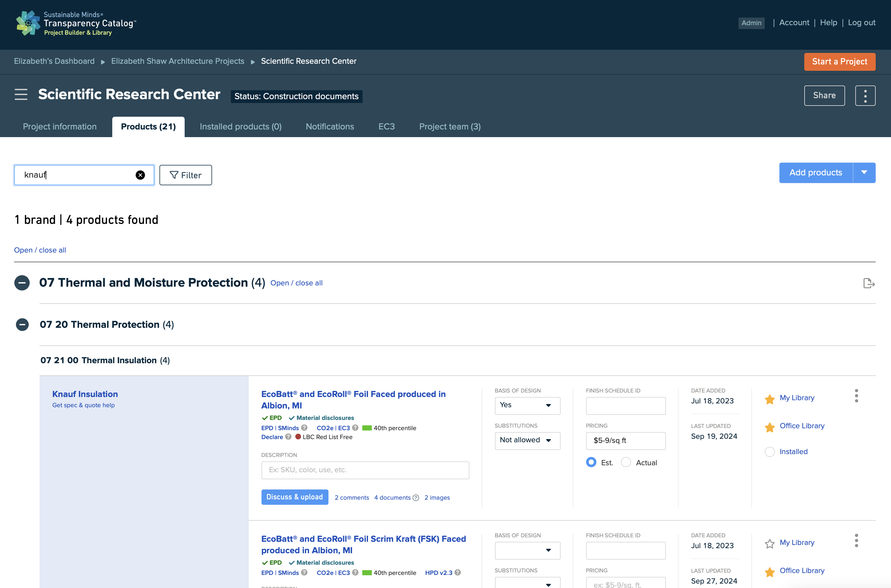View the 2 images link
Screen dimensions: 891x588
point(437,498)
